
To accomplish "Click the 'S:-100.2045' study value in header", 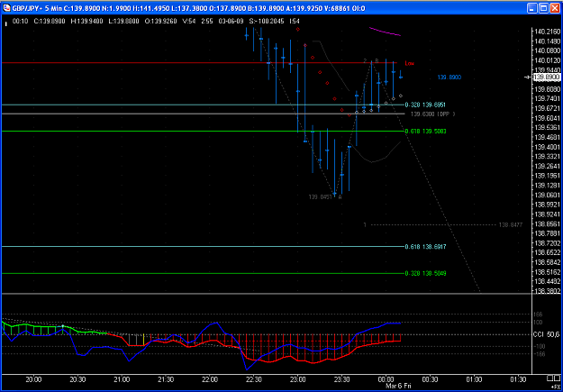I will [267, 22].
